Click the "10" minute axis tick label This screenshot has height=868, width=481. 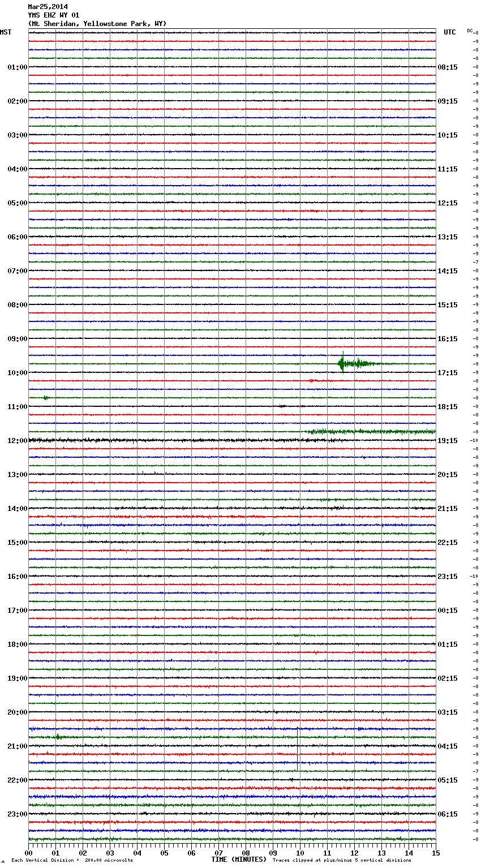pyautogui.click(x=300, y=853)
